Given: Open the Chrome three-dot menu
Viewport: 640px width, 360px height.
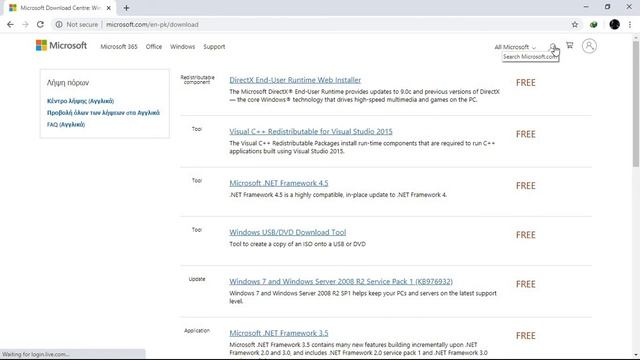Looking at the screenshot, I should [x=630, y=24].
